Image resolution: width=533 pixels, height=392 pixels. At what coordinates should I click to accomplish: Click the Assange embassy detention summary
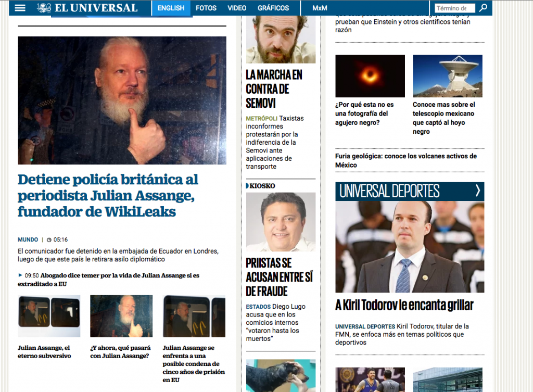click(x=118, y=255)
